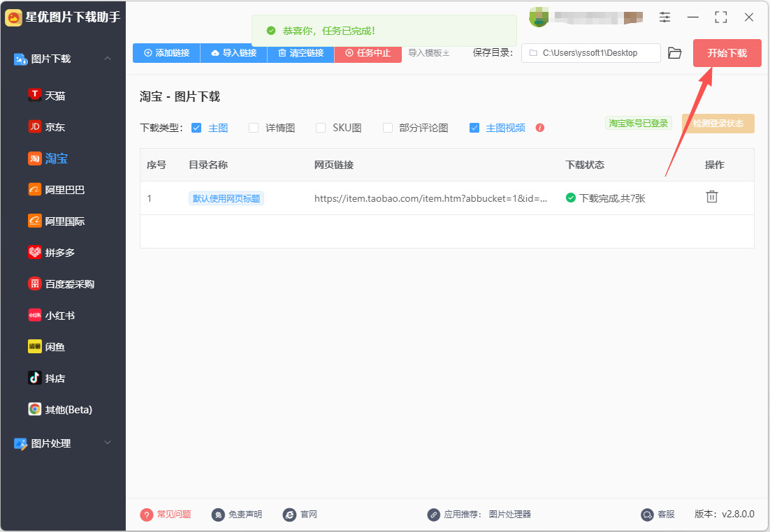Click the 导入模板 download link
Image resolution: width=770 pixels, height=532 pixels.
tap(429, 53)
